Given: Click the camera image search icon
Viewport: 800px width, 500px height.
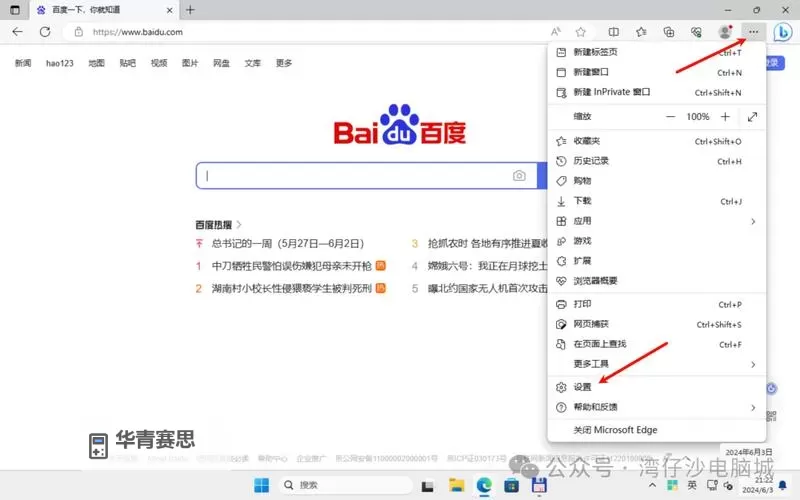Looking at the screenshot, I should tap(519, 176).
